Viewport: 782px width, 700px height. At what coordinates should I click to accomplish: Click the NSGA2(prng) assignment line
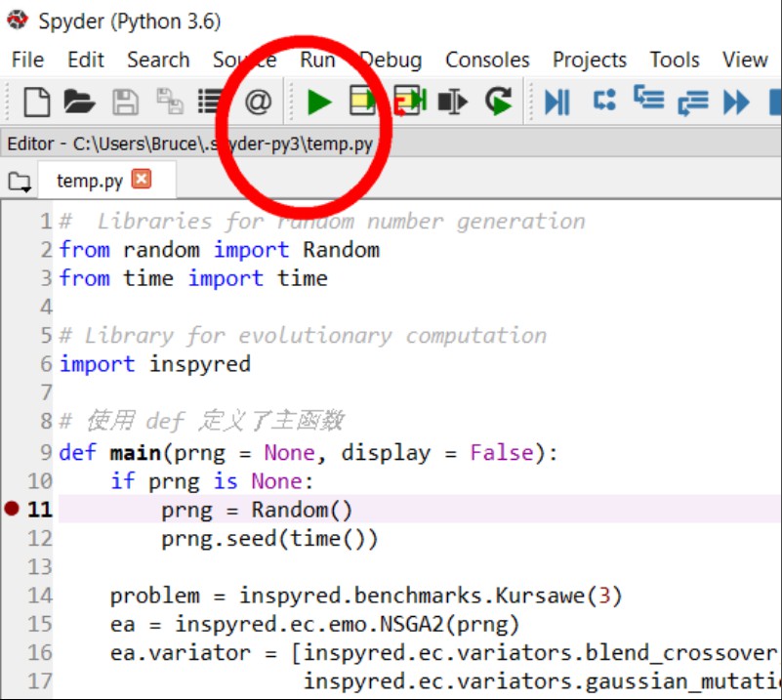click(x=314, y=624)
